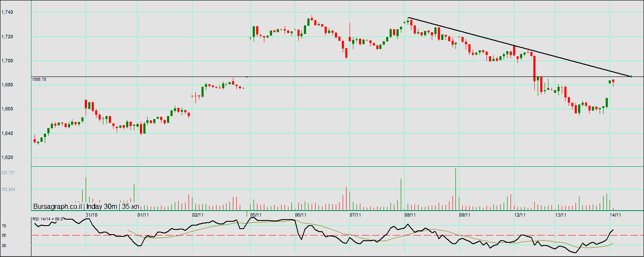Click the RSI 50 level label
Viewport: 644px width, 257px height.
point(3,236)
